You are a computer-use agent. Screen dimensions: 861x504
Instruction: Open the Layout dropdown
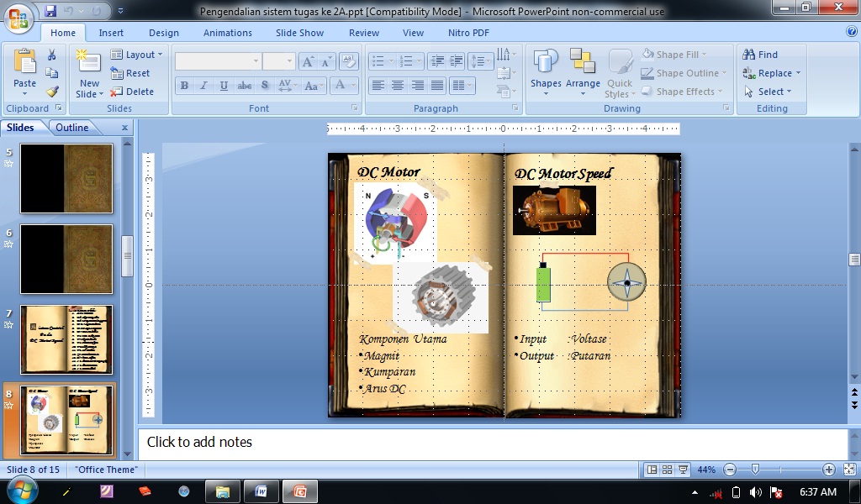(137, 55)
